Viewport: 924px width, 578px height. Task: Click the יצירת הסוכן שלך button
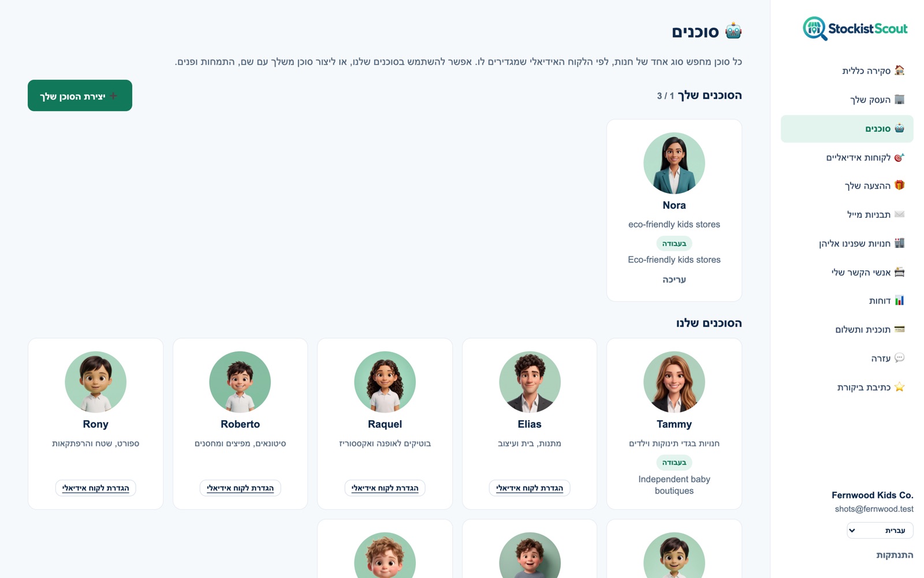[80, 95]
